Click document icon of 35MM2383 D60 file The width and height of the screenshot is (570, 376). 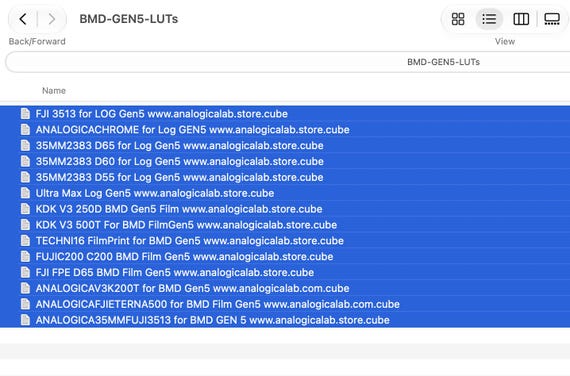pos(25,161)
